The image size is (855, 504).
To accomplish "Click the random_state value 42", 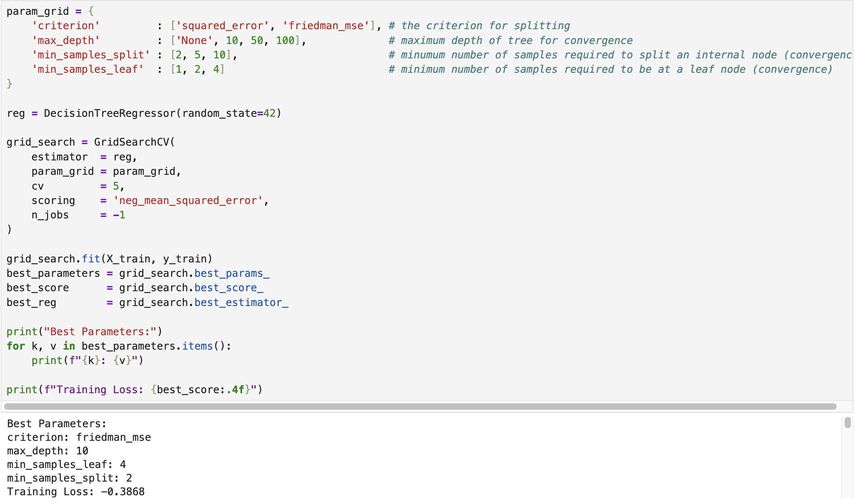I will coord(269,114).
